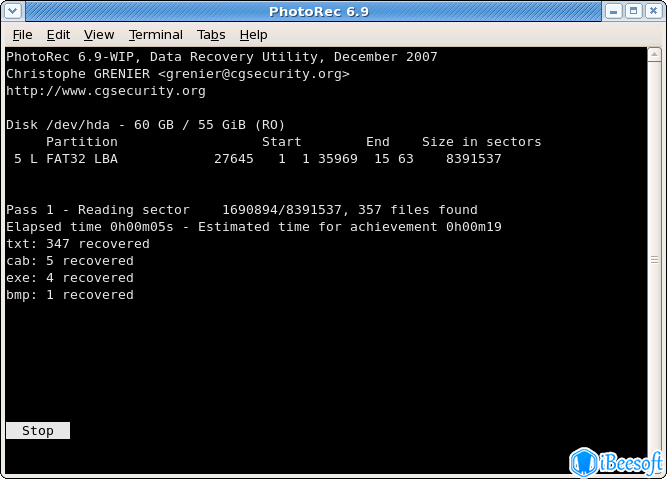
Task: Click the 'FAT32 LBA' partition entry
Action: click(82, 159)
